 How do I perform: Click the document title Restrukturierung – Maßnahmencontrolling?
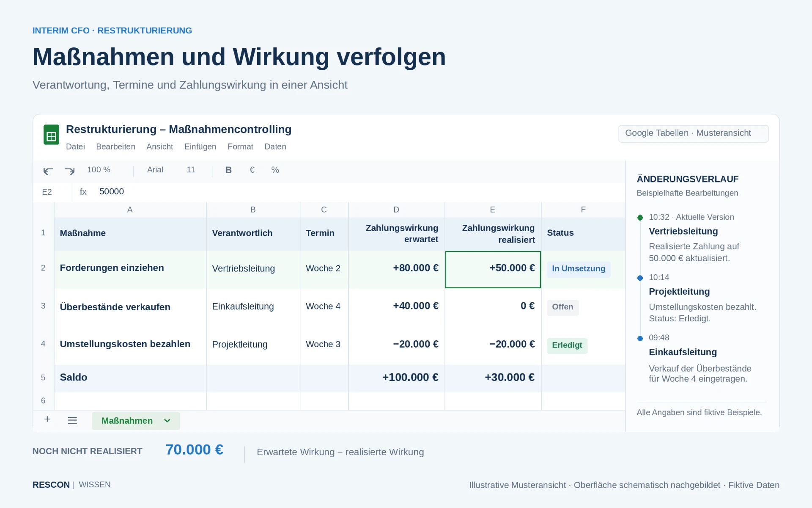click(x=178, y=130)
